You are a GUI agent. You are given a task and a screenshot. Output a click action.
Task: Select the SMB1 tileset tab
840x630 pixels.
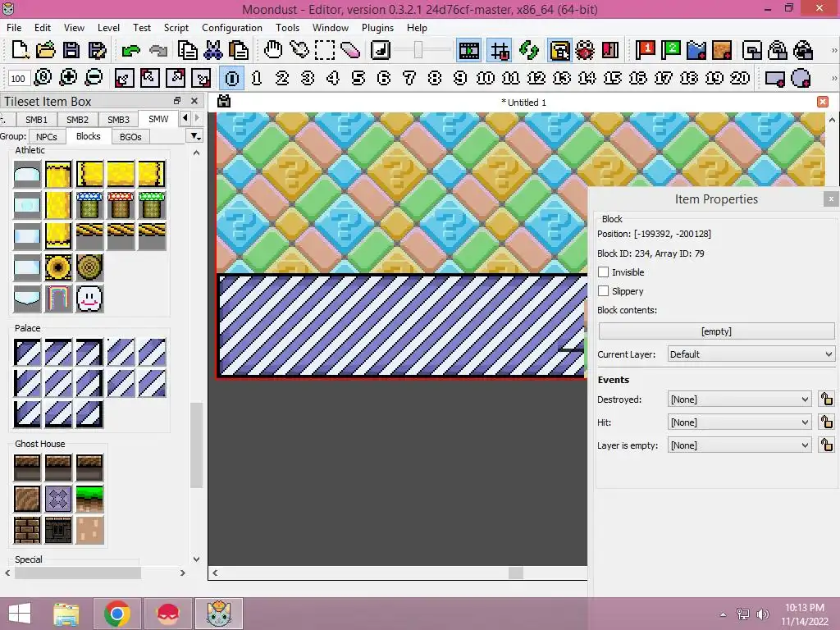pos(36,120)
